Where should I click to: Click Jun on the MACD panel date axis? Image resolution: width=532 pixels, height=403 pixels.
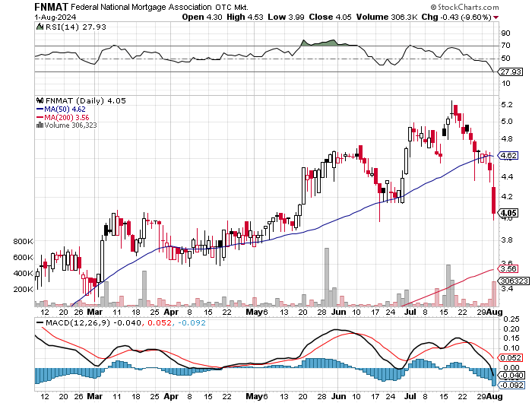[339, 396]
